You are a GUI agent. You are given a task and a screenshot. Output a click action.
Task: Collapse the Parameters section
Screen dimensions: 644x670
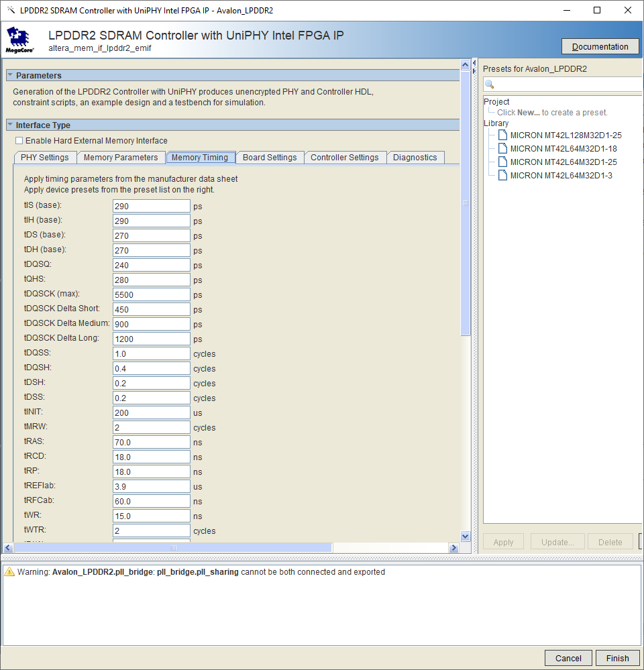[x=11, y=76]
